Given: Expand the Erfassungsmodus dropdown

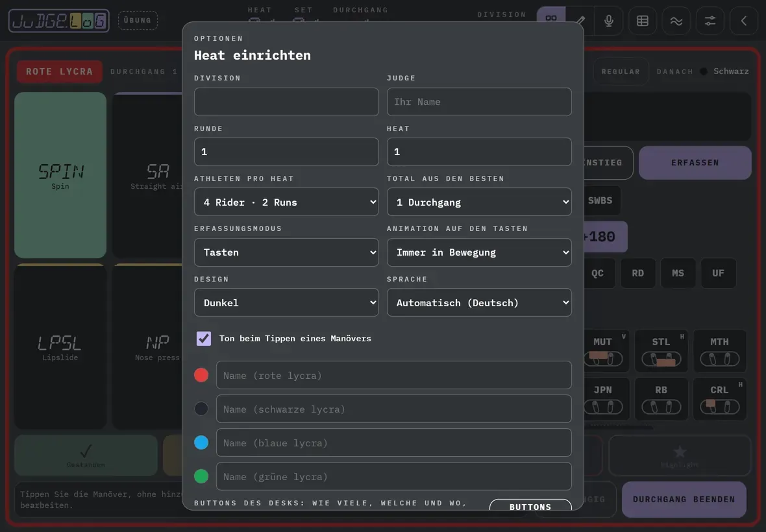Looking at the screenshot, I should coord(286,252).
